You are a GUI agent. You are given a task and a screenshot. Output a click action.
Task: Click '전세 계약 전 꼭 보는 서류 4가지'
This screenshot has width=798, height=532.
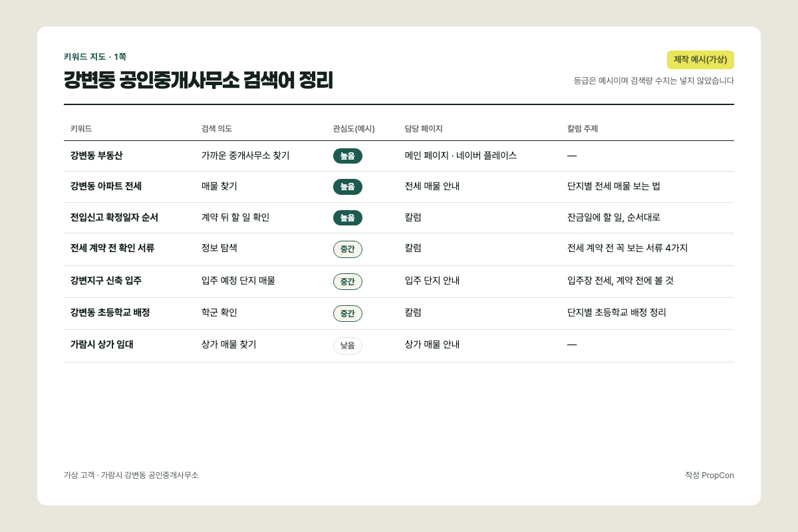[628, 248]
